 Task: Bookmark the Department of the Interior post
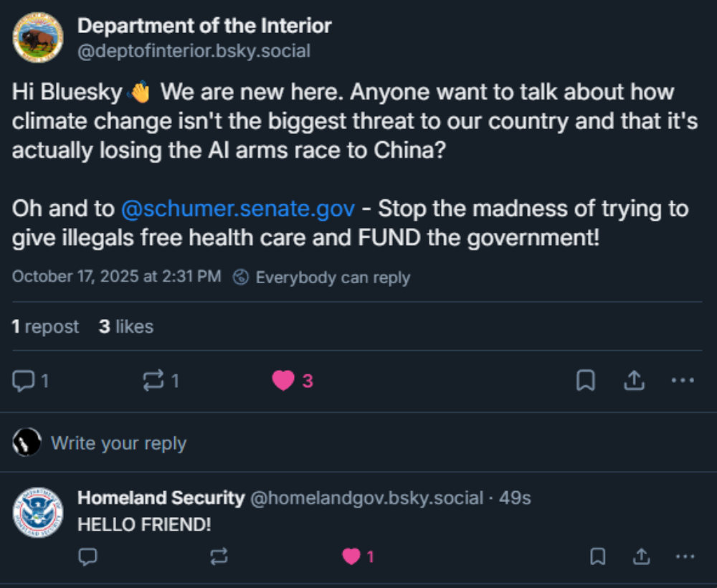tap(586, 381)
